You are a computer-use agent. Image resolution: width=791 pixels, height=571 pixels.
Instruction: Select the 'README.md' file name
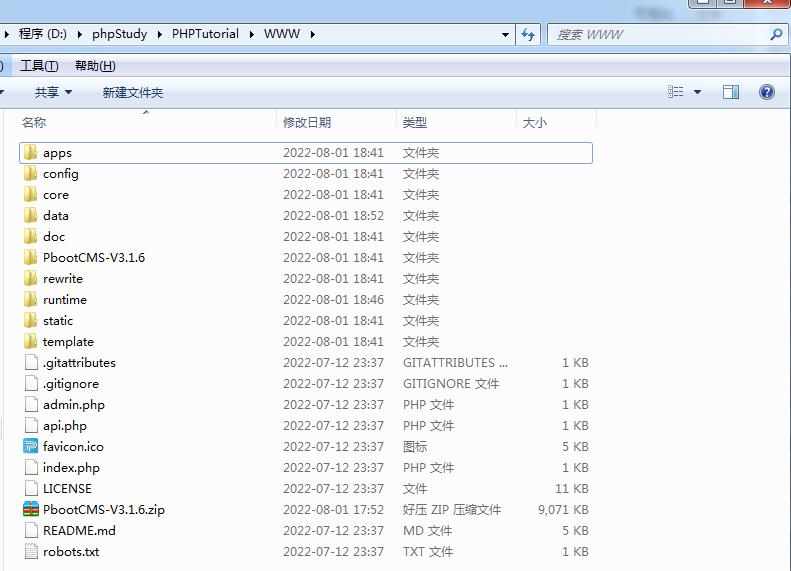79,531
